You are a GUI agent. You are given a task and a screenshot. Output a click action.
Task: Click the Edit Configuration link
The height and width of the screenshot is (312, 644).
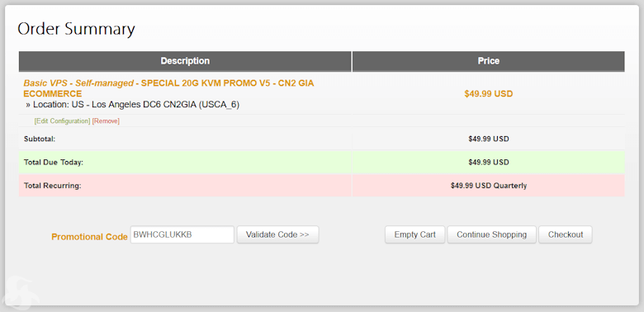click(62, 121)
